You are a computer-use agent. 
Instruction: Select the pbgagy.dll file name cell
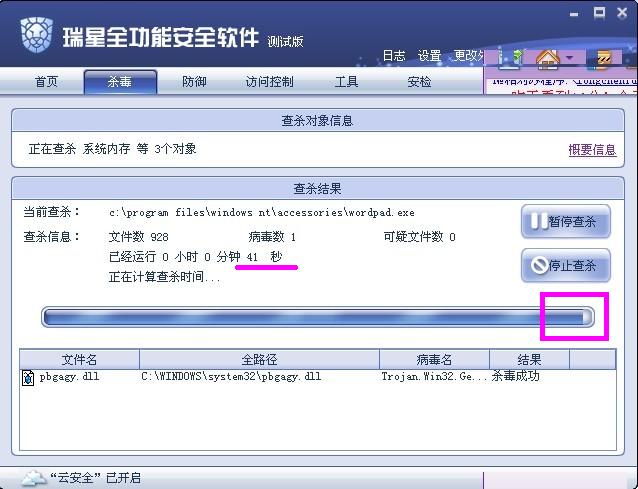click(x=69, y=377)
